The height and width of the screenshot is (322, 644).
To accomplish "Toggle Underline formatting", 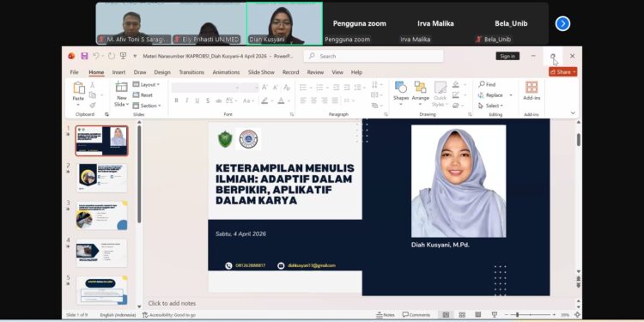I will click(x=197, y=100).
